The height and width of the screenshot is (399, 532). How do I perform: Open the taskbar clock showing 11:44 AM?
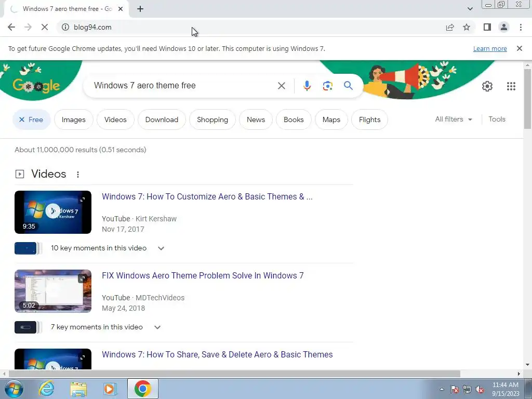pyautogui.click(x=506, y=389)
